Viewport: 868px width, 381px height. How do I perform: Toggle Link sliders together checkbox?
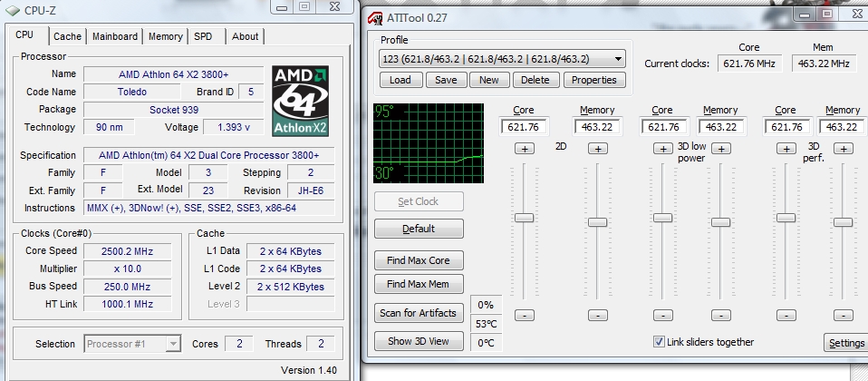tap(659, 342)
